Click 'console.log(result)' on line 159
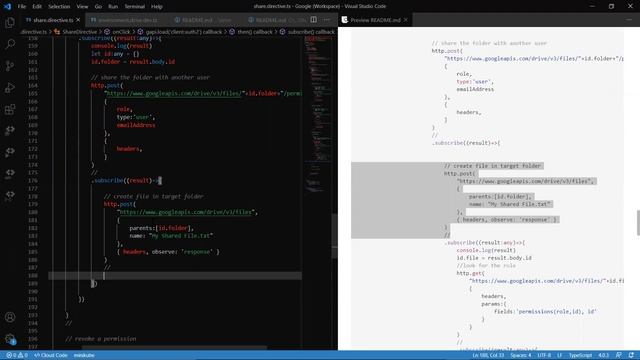 [121, 46]
